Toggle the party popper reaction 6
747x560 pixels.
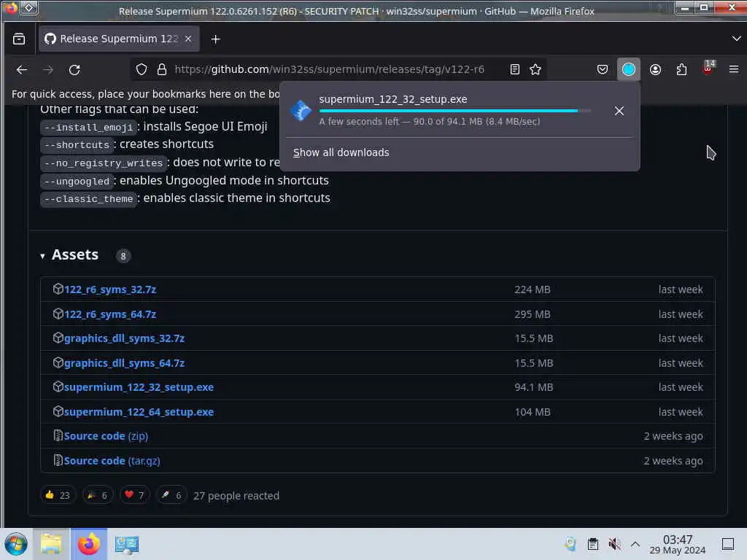coord(97,495)
